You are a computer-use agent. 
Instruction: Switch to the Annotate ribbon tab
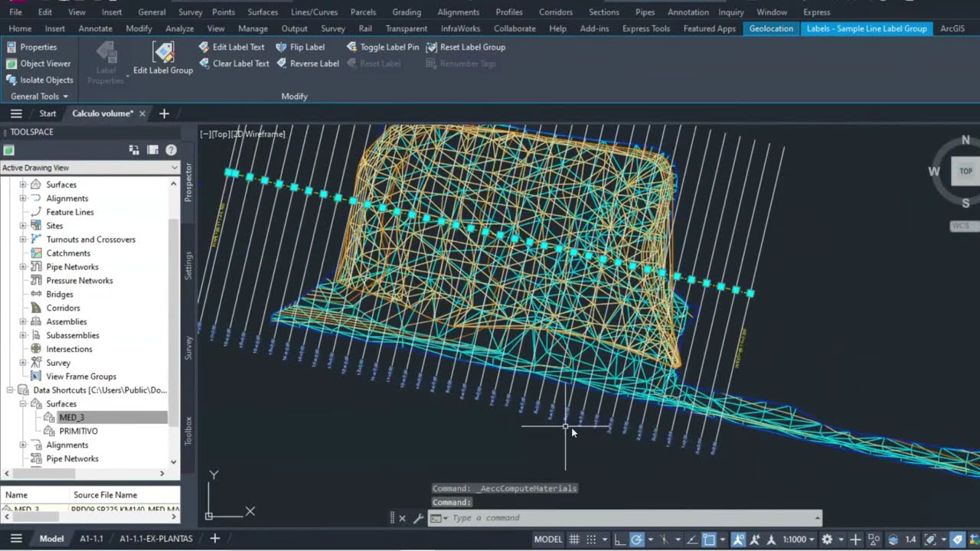click(x=96, y=28)
